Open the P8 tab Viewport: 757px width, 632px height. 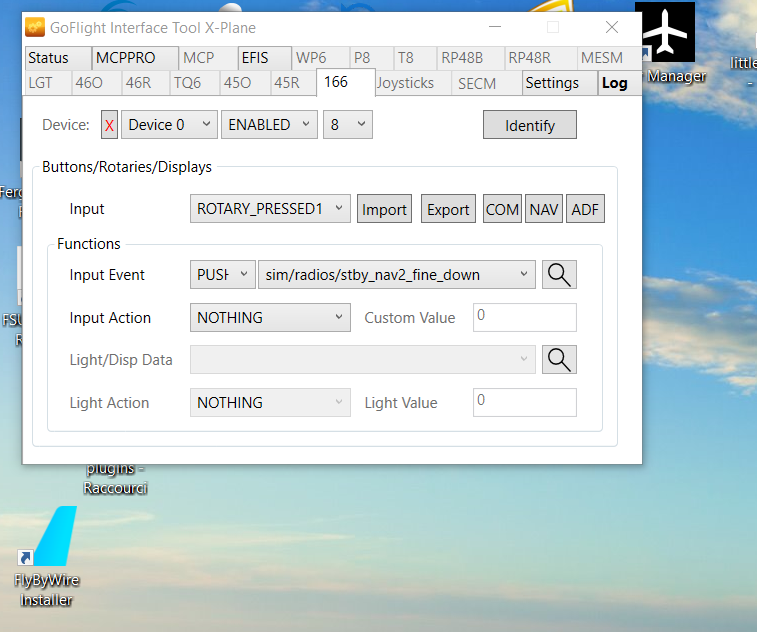tap(372, 58)
